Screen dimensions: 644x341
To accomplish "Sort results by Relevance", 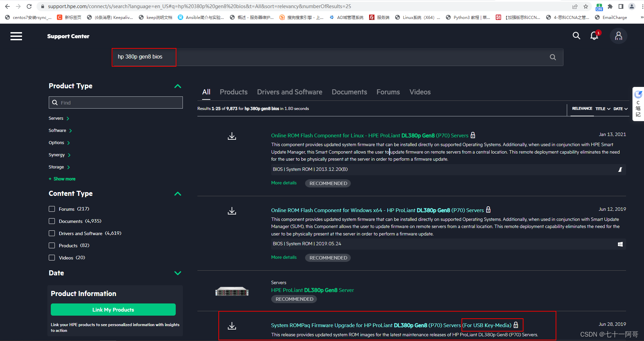I will click(582, 109).
